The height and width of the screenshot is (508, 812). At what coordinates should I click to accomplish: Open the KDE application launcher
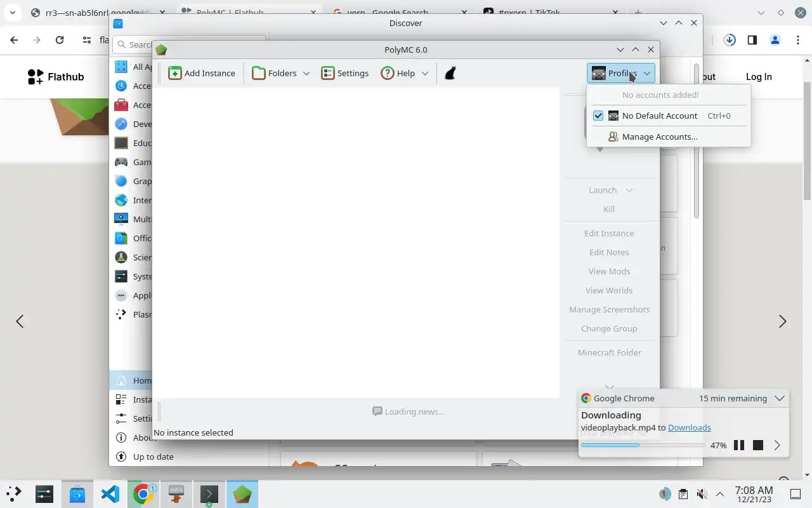pos(14,493)
